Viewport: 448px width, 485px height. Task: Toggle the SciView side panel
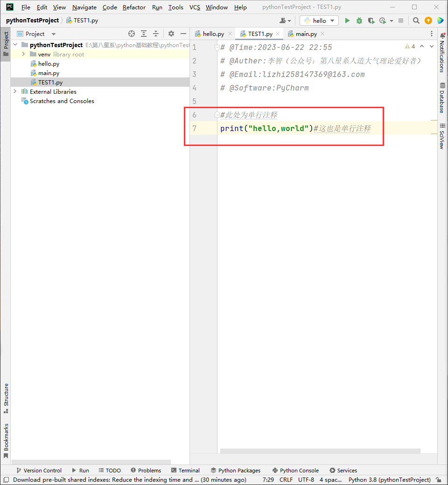pyautogui.click(x=442, y=136)
